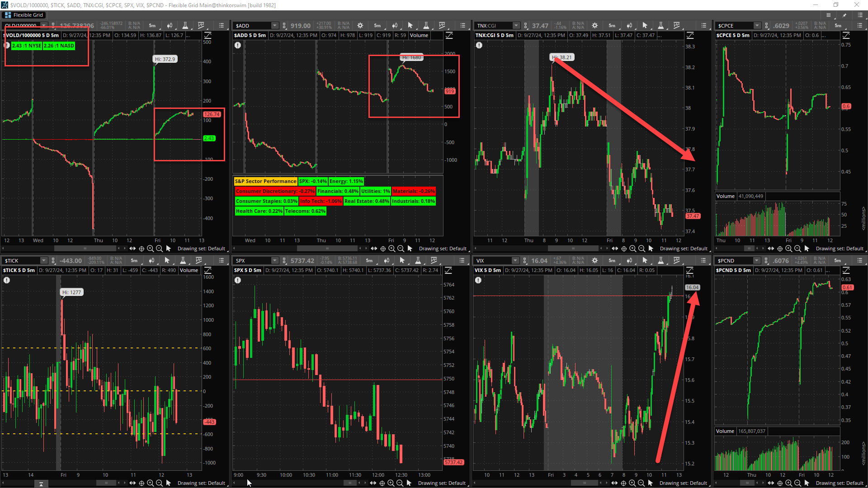Click crosshair pan icon under TNX:CGI chart

pyautogui.click(x=624, y=249)
